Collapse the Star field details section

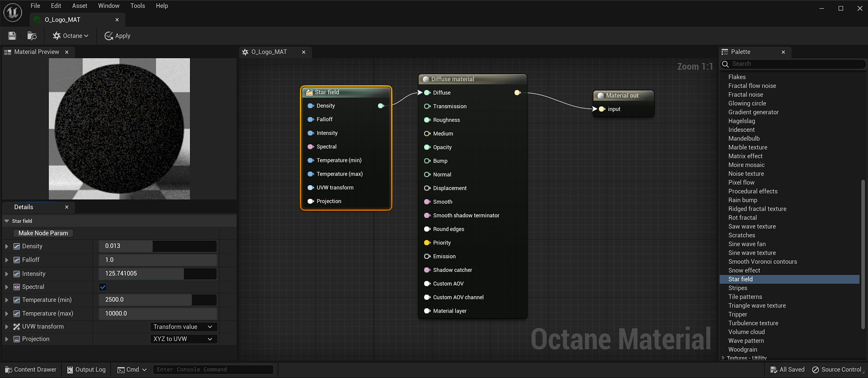7,221
